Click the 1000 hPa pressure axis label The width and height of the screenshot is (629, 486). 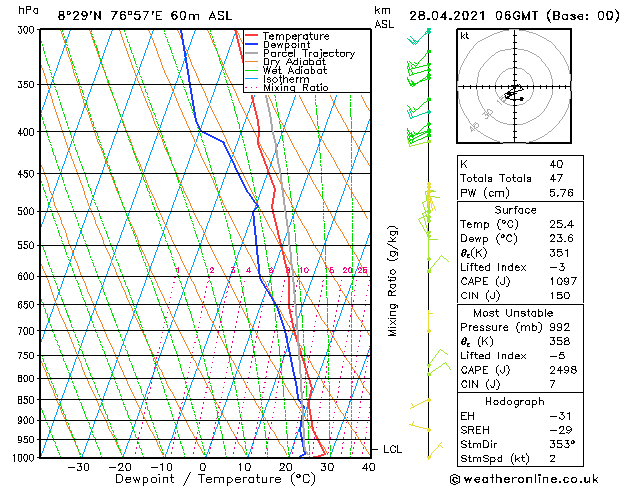(x=25, y=458)
